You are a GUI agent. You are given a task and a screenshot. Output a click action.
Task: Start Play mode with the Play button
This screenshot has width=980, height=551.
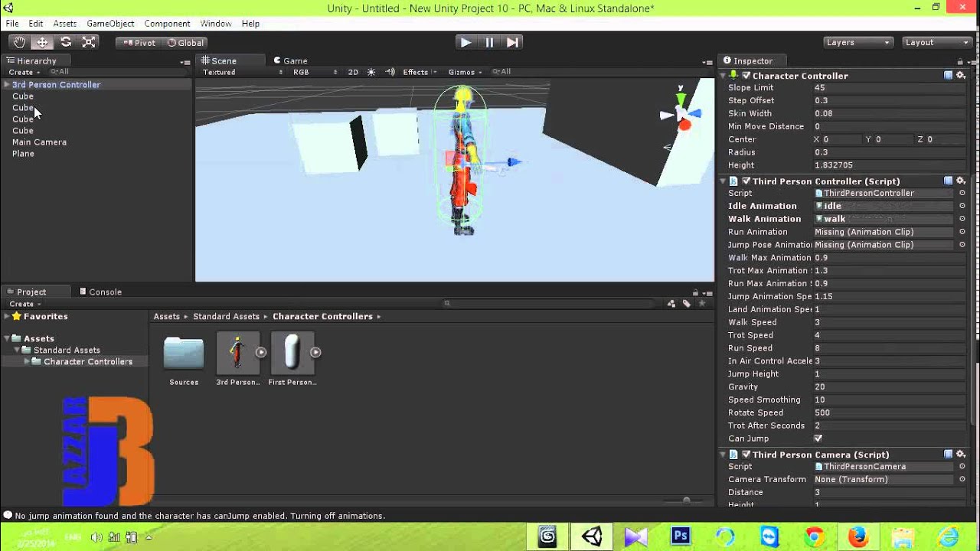point(465,42)
